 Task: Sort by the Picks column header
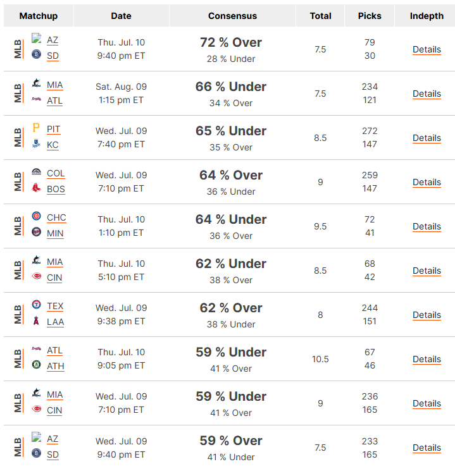pos(370,16)
